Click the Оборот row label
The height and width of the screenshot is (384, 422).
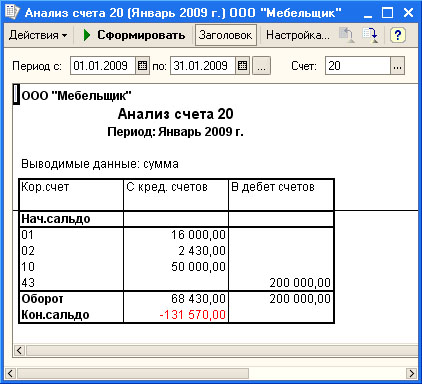pyautogui.click(x=42, y=299)
